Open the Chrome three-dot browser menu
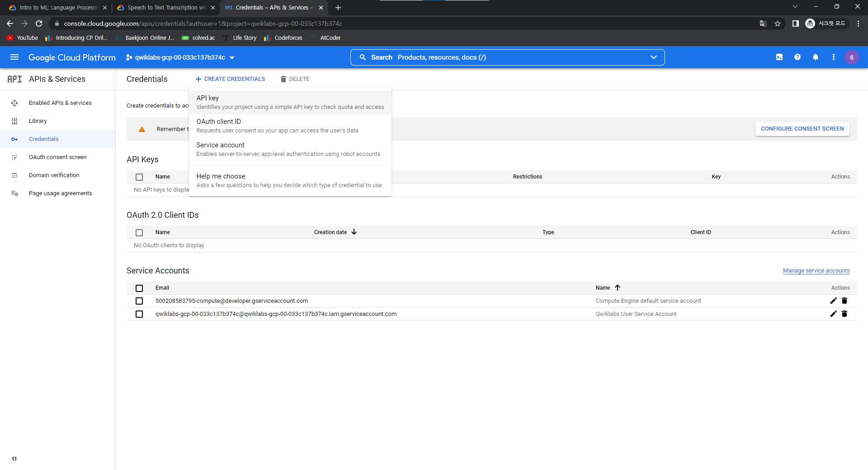The image size is (868, 470). tap(858, 23)
